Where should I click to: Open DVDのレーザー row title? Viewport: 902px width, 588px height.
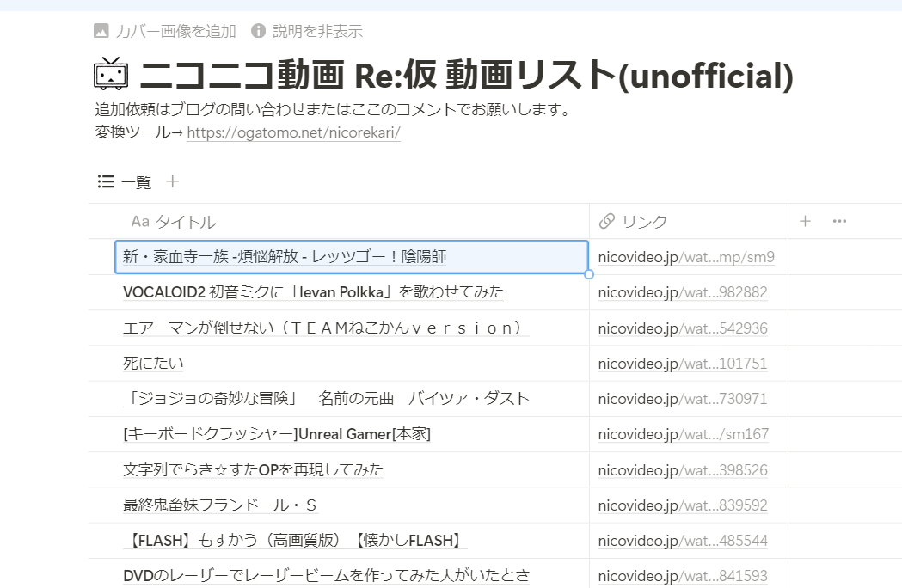pyautogui.click(x=326, y=576)
